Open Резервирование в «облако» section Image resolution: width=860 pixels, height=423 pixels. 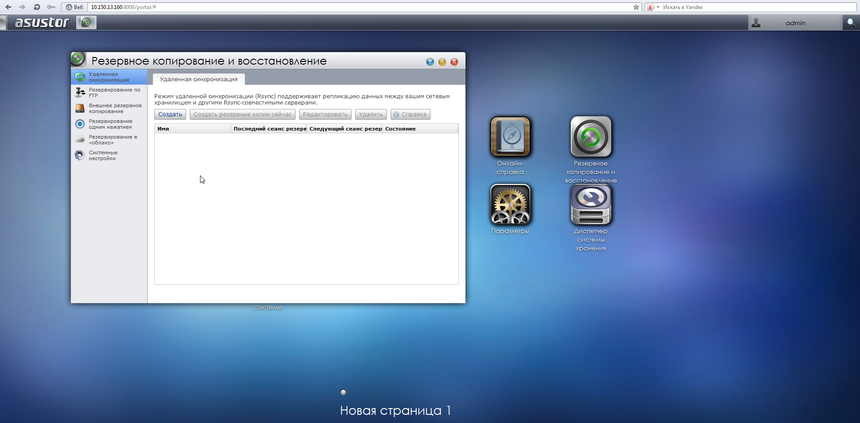(109, 139)
